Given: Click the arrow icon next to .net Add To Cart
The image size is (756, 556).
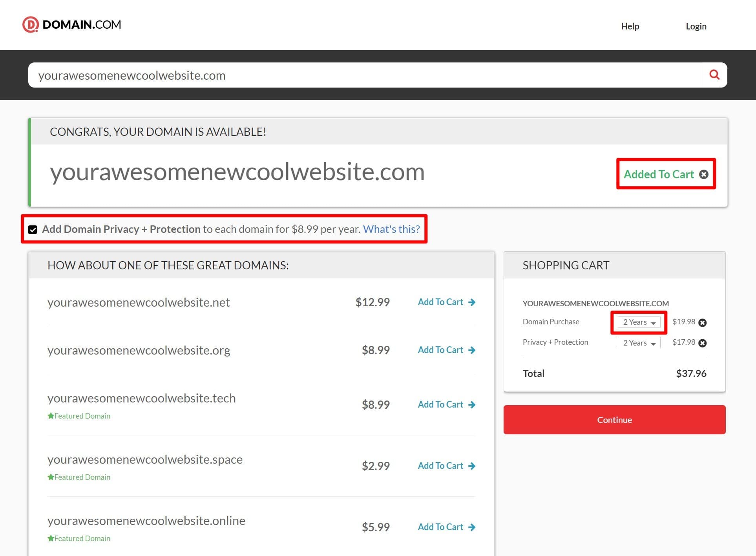Looking at the screenshot, I should (x=471, y=302).
